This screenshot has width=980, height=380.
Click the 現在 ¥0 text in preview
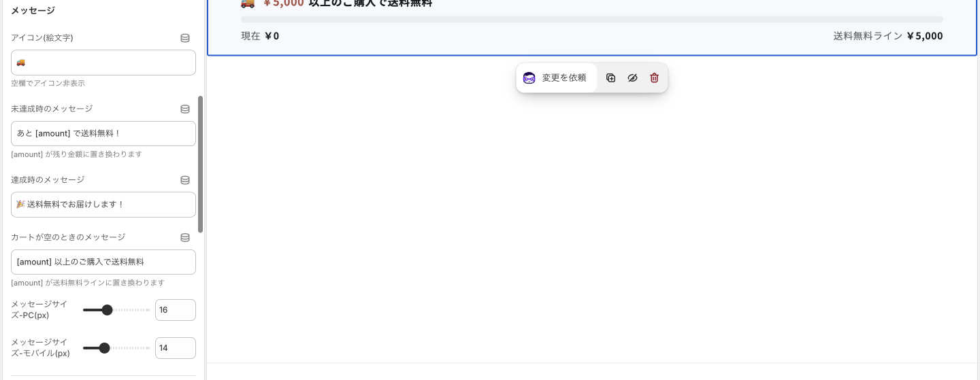[260, 36]
